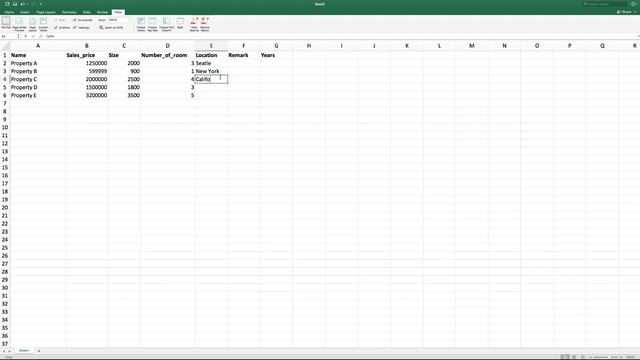Expand the Name Box dropdown

pyautogui.click(x=18, y=36)
